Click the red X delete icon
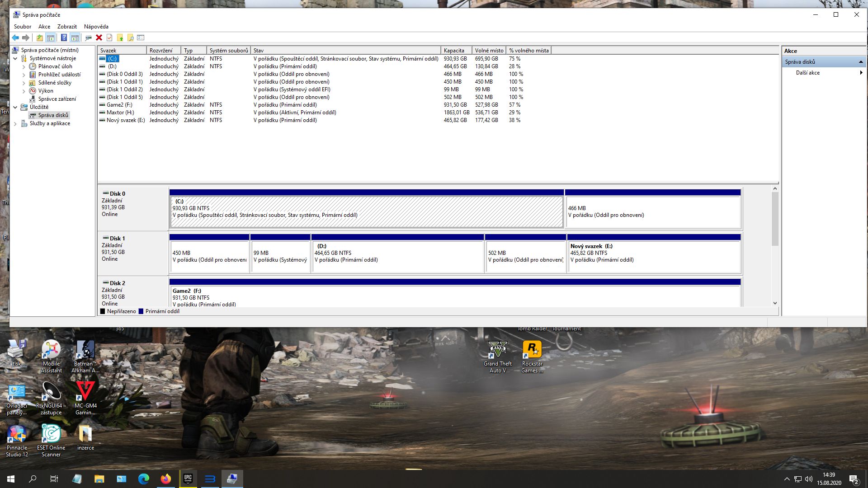This screenshot has width=868, height=488. (99, 38)
